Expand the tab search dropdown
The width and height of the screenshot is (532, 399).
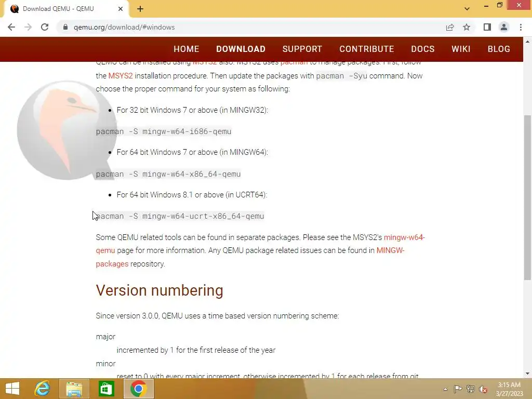coord(467,9)
